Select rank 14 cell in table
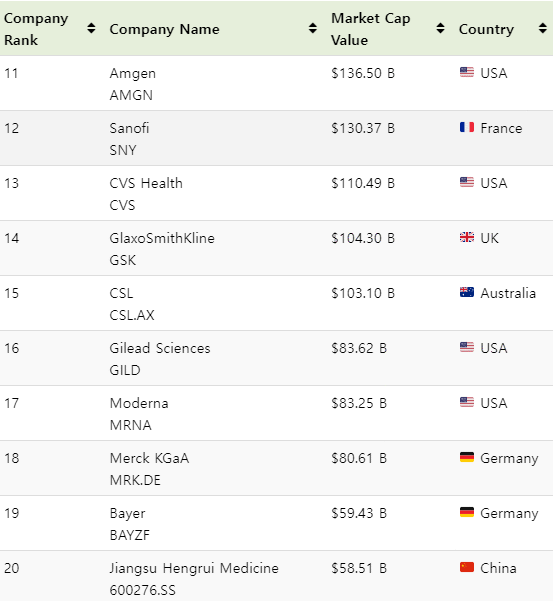The width and height of the screenshot is (554, 601). coord(12,238)
